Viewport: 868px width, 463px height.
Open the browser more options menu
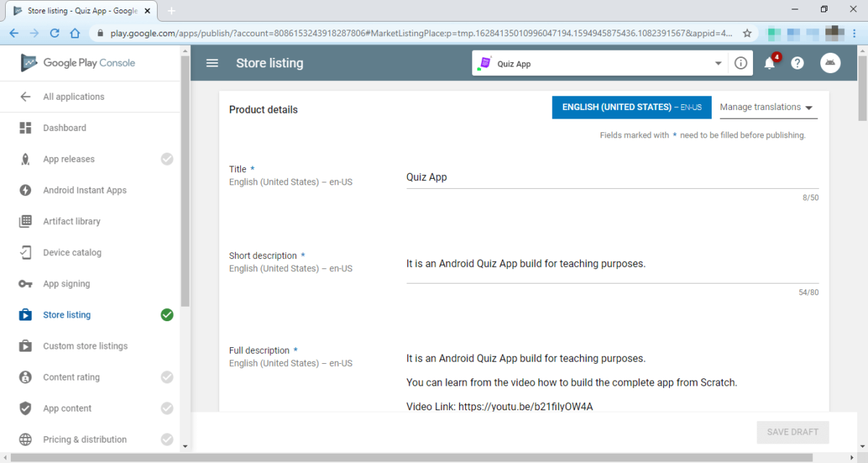pos(854,33)
